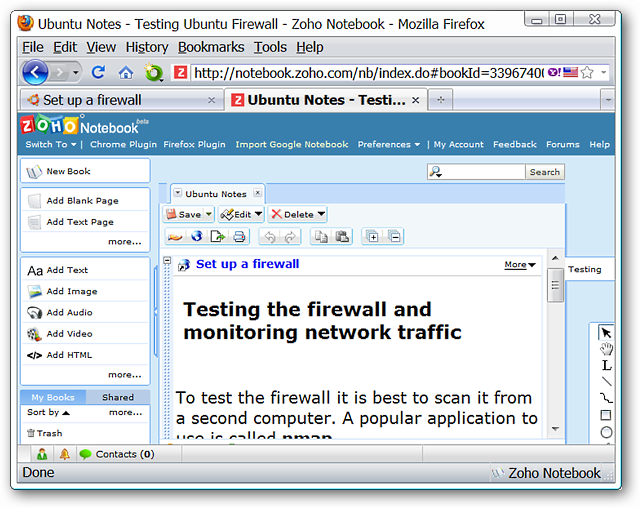Collapse the Set up a firewall section
Screen dimensions: 640x508
coord(167,260)
